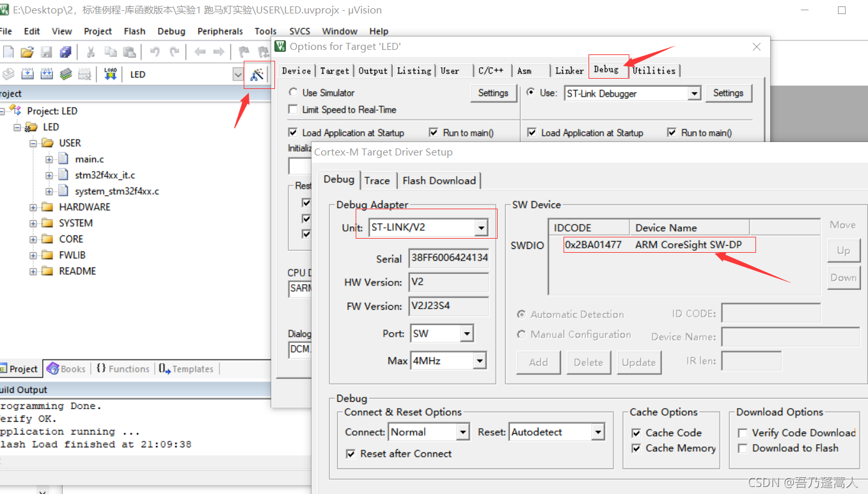The width and height of the screenshot is (868, 494).
Task: Click the Project: LED root icon
Action: pos(15,111)
